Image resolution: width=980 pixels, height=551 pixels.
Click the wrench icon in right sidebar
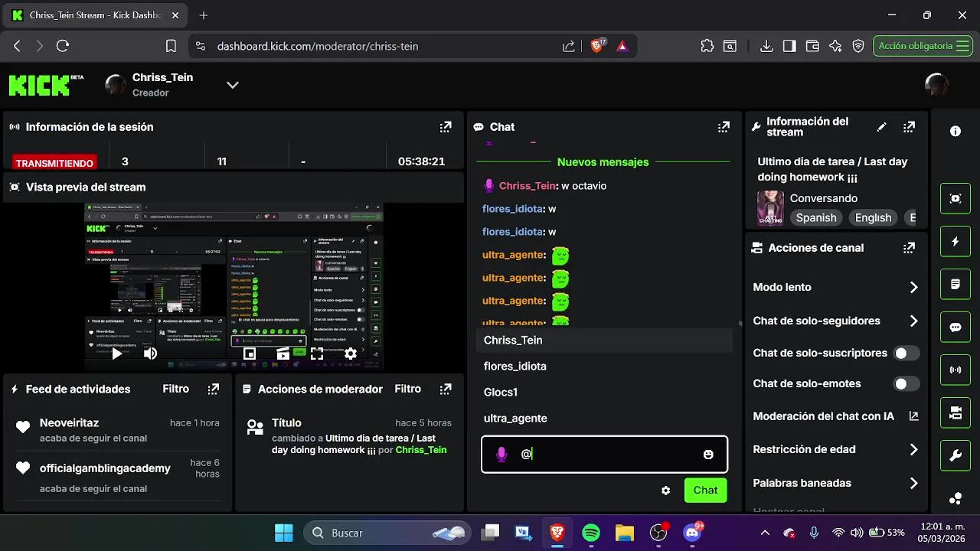pyautogui.click(x=955, y=455)
